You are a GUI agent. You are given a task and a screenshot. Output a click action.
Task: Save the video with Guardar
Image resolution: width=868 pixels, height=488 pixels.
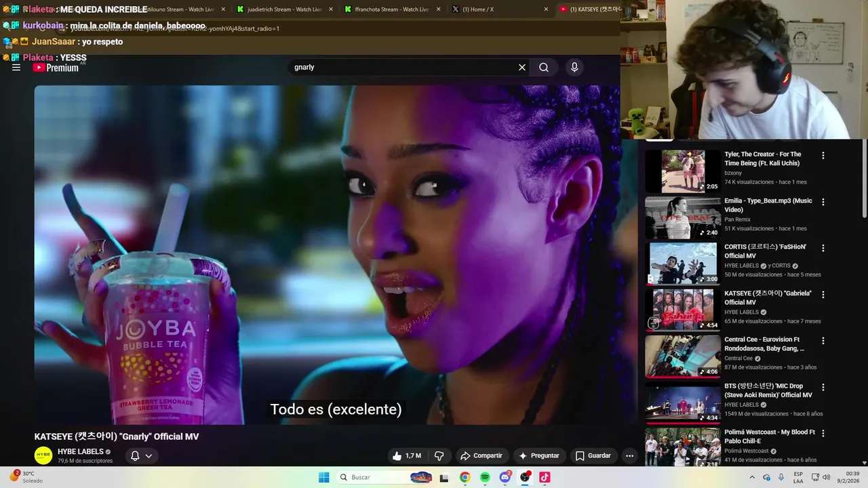593,455
